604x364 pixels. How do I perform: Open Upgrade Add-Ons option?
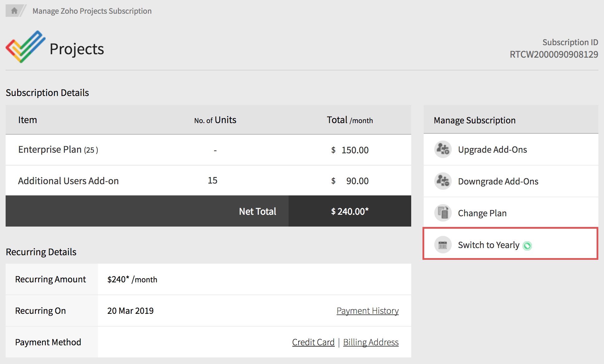coord(511,150)
